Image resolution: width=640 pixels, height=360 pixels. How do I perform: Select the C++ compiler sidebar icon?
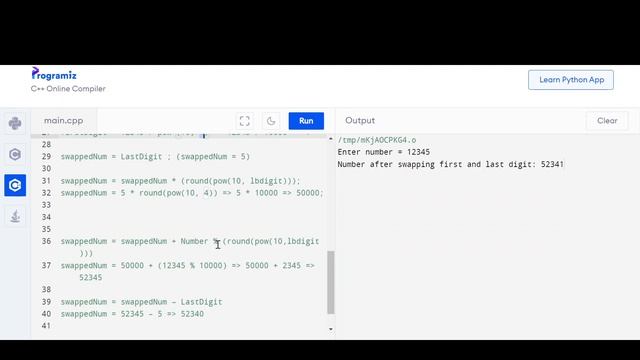[x=15, y=185]
